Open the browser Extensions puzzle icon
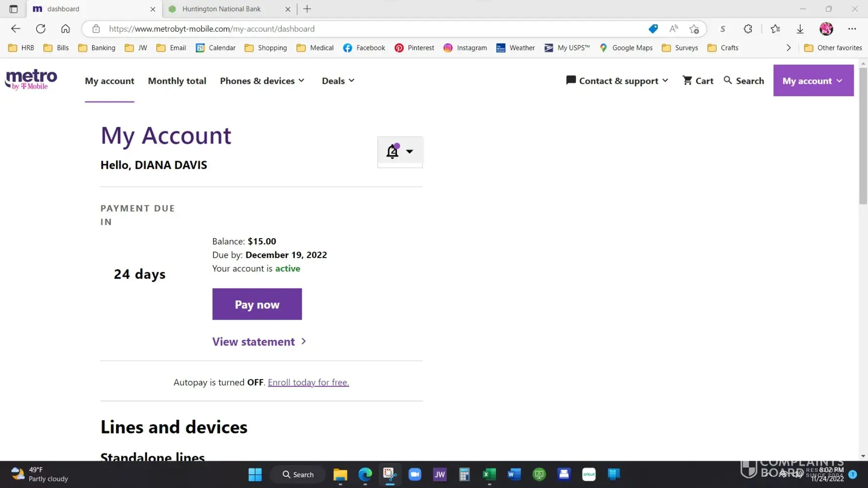This screenshot has height=488, width=868. click(x=748, y=29)
